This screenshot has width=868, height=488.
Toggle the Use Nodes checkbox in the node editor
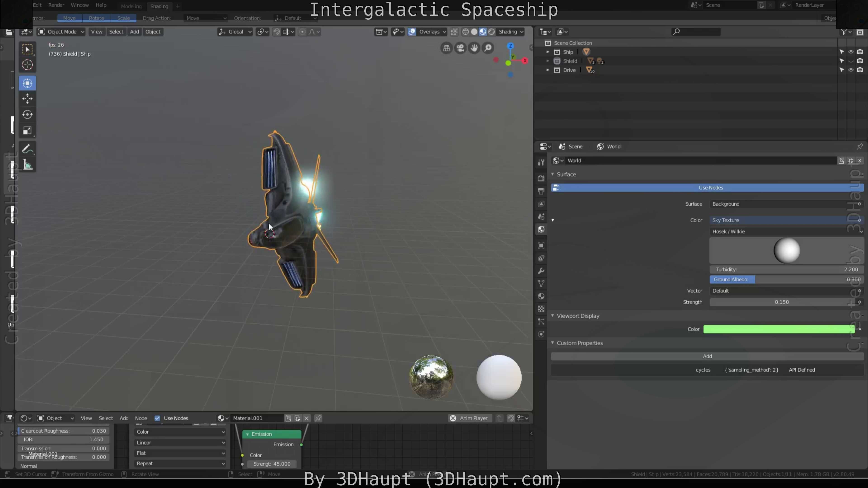coord(157,418)
